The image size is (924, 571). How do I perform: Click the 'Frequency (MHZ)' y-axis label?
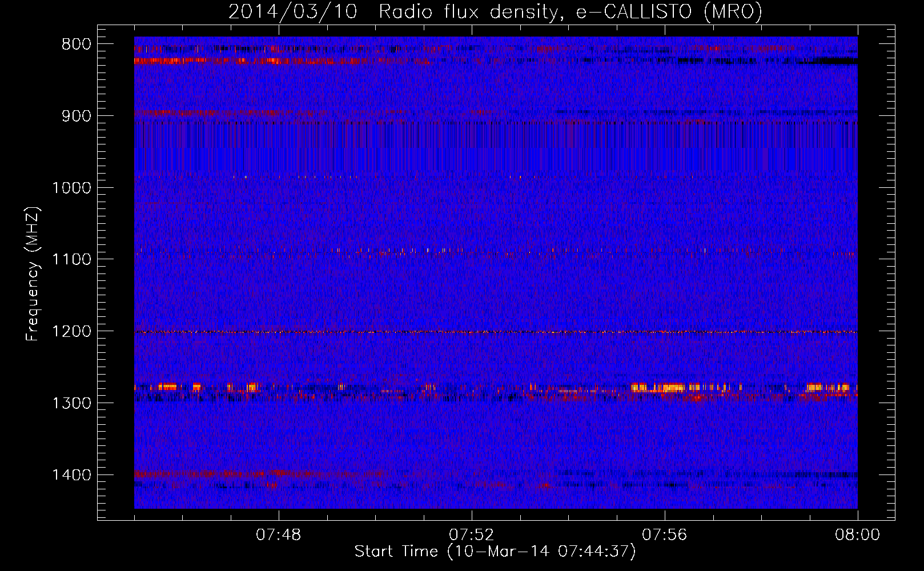[33, 274]
